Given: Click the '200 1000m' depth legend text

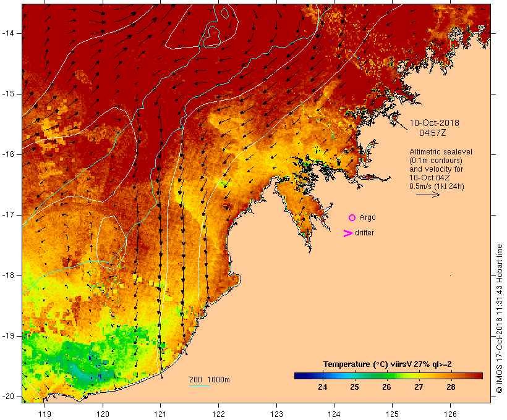Looking at the screenshot, I should point(210,380).
